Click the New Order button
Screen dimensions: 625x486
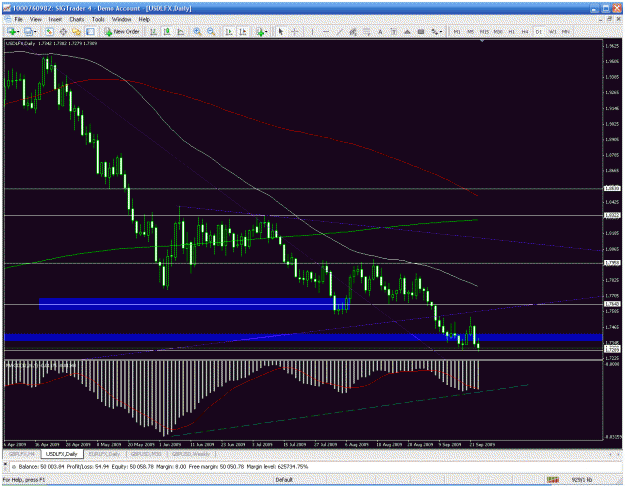pyautogui.click(x=122, y=31)
